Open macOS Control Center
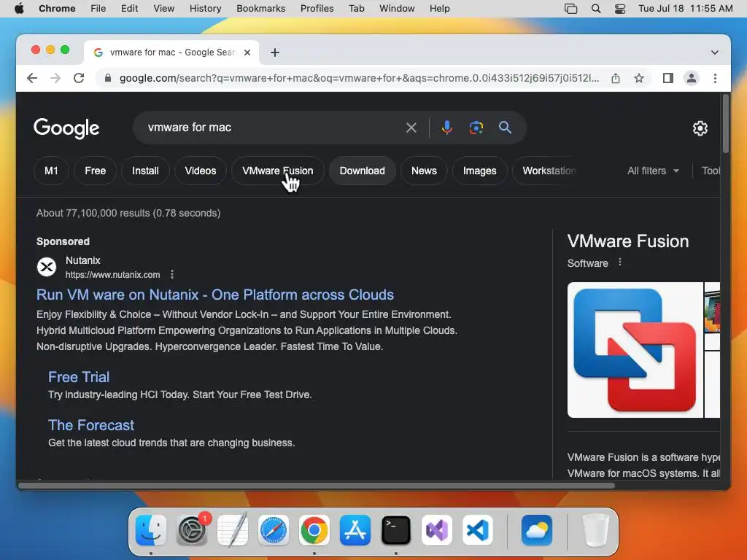This screenshot has height=560, width=747. [x=620, y=9]
